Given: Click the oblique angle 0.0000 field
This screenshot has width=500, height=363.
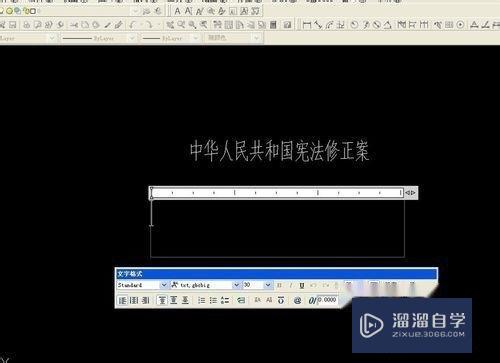Looking at the screenshot, I should tap(327, 300).
